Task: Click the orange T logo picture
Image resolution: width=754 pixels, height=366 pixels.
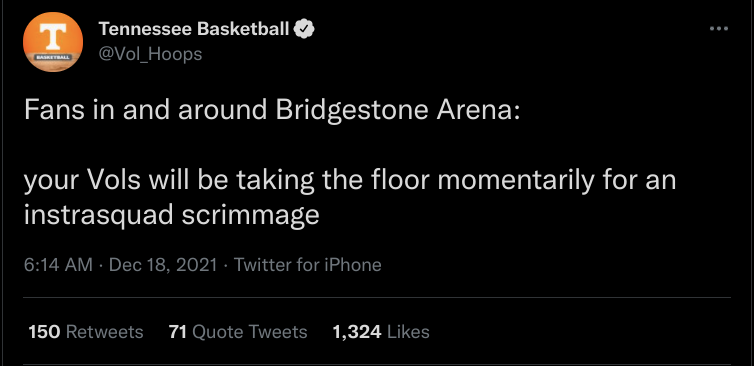Action: (53, 42)
